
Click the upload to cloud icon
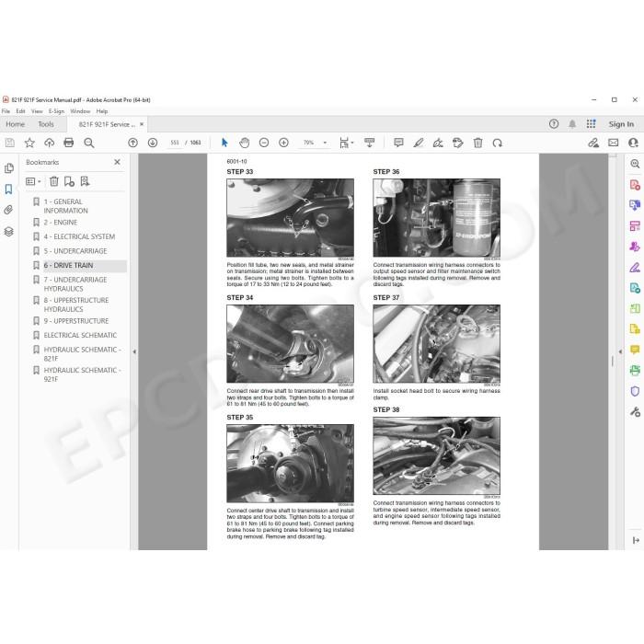tap(50, 143)
